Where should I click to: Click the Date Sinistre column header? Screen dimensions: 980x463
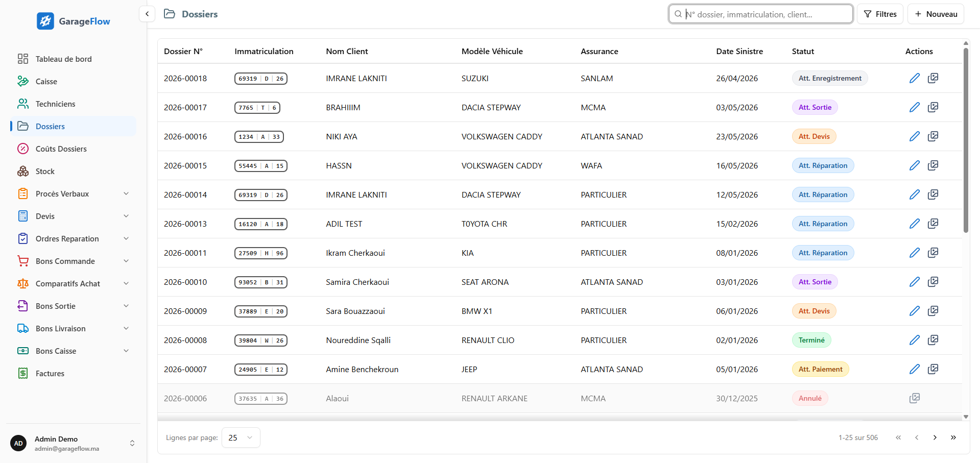click(739, 51)
